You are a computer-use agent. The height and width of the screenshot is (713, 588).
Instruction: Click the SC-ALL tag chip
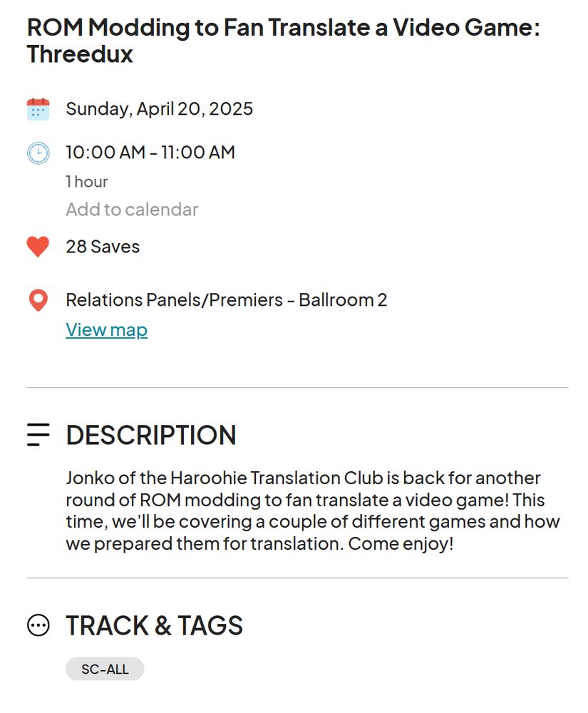(105, 669)
